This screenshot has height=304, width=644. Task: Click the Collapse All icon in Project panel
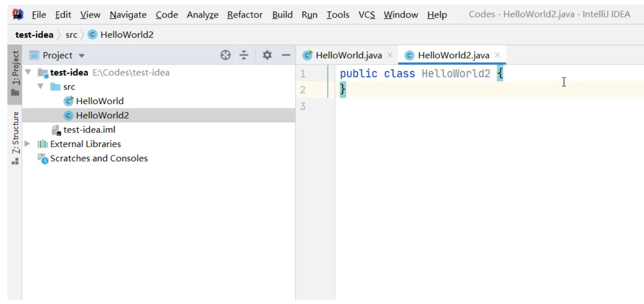click(244, 55)
